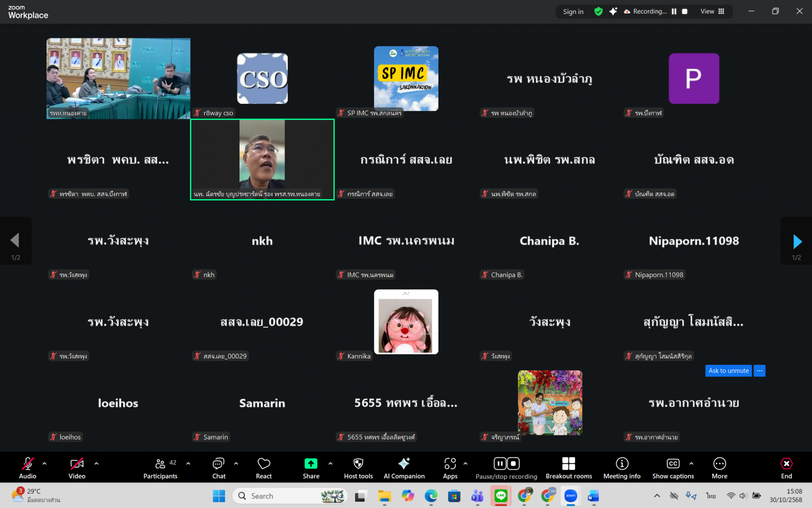812x508 pixels.
Task: Open Host tools shield icon
Action: pyautogui.click(x=358, y=468)
